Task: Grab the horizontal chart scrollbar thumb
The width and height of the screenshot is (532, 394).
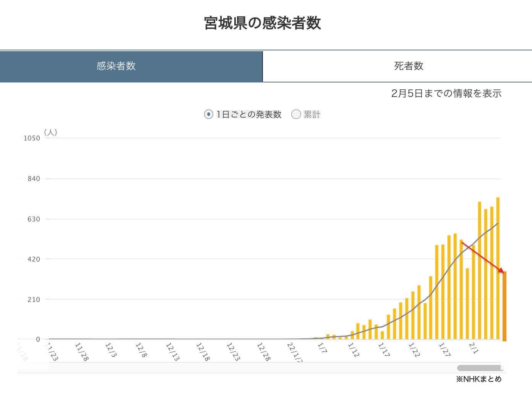Action: tap(480, 368)
